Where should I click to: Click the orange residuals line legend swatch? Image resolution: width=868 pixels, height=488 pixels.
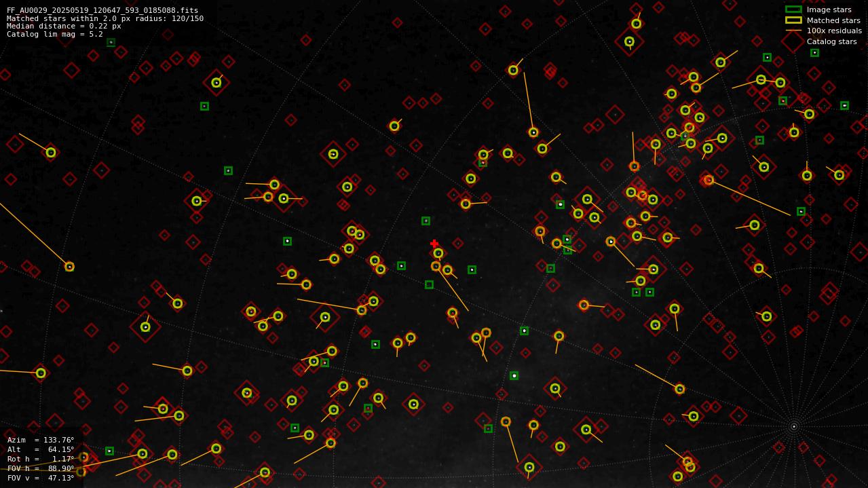tap(793, 31)
